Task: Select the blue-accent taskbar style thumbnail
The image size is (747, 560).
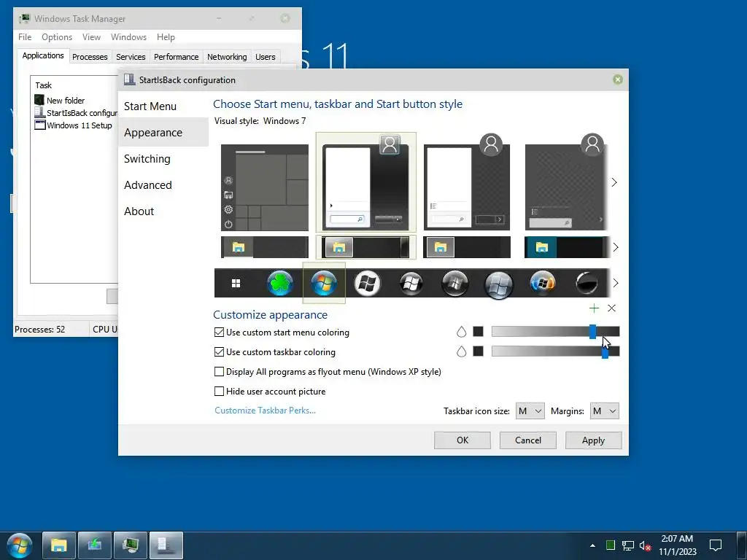Action: click(x=567, y=247)
